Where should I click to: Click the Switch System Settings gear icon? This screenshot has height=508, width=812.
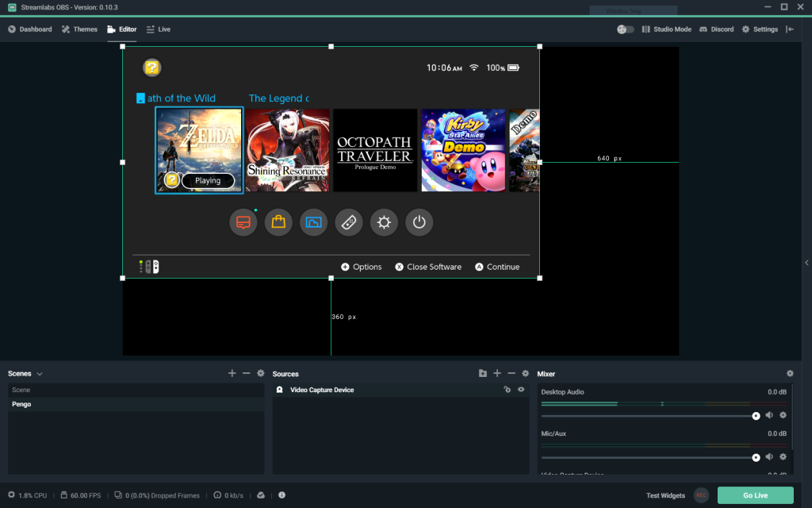click(384, 222)
